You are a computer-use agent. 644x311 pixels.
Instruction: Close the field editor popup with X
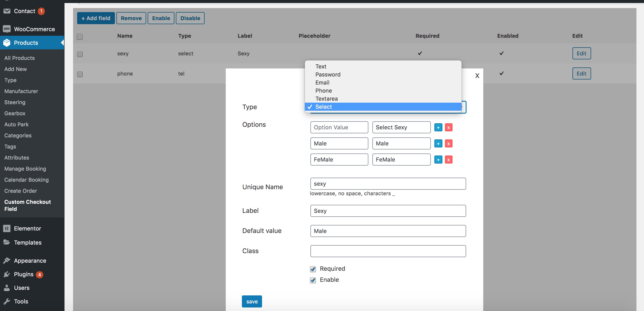point(477,76)
